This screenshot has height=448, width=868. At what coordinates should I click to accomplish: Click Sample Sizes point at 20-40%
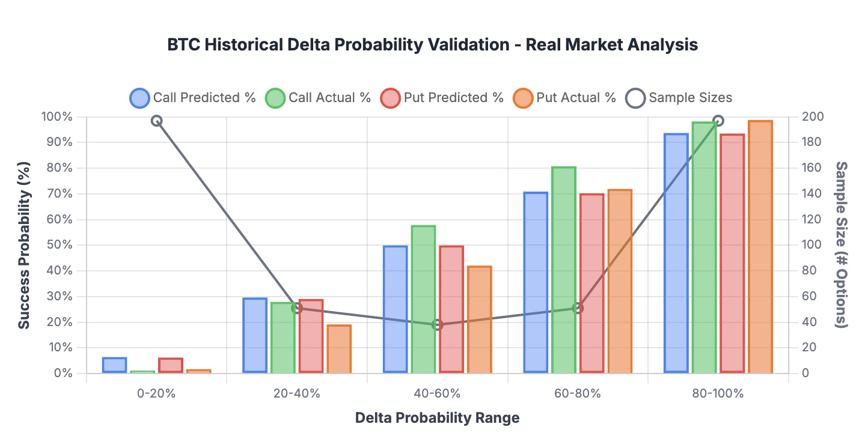tap(297, 308)
